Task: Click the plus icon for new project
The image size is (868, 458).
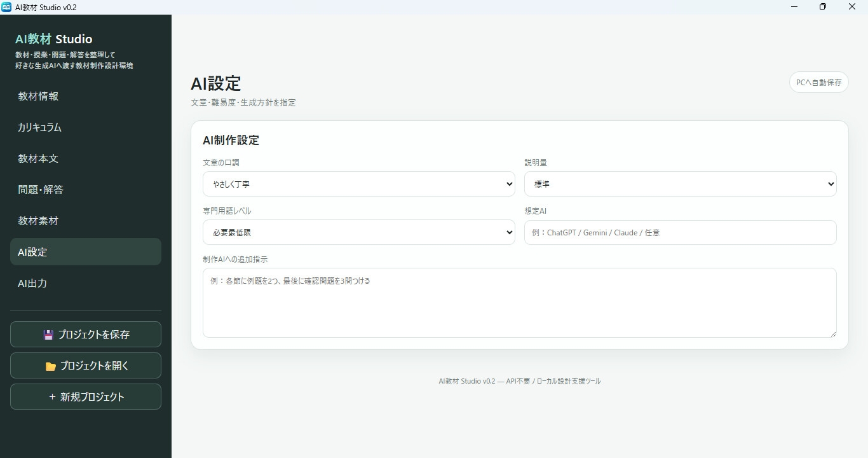Action: [52, 397]
